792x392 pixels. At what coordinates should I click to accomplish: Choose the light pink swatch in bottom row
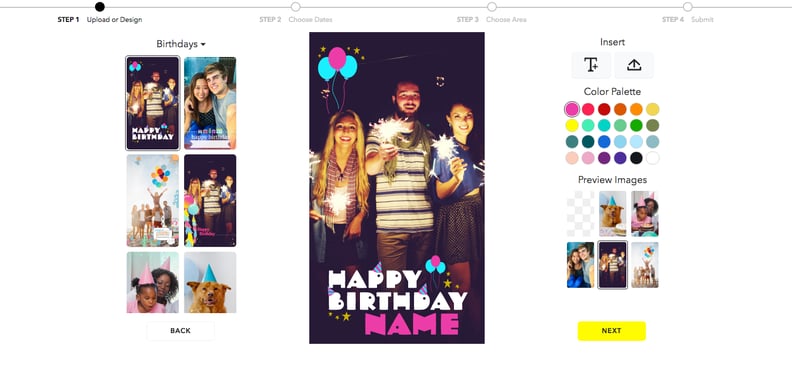(x=588, y=158)
